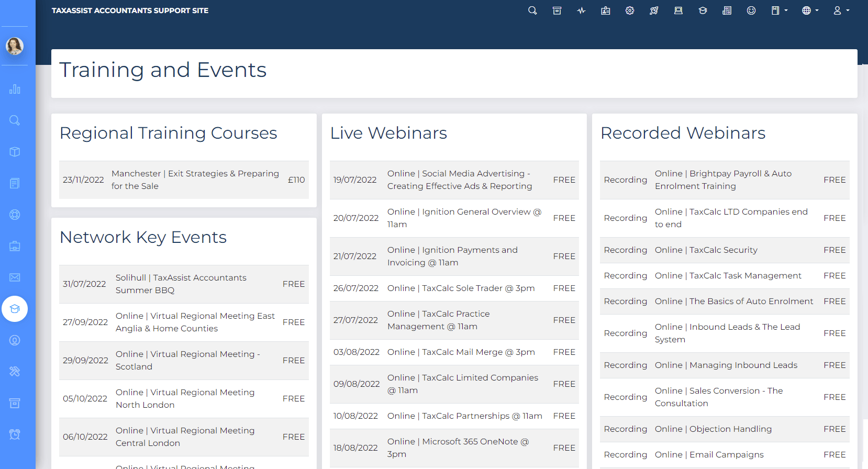868x469 pixels.
Task: Click the TaxAssist Accountants Support Site title
Action: click(130, 10)
